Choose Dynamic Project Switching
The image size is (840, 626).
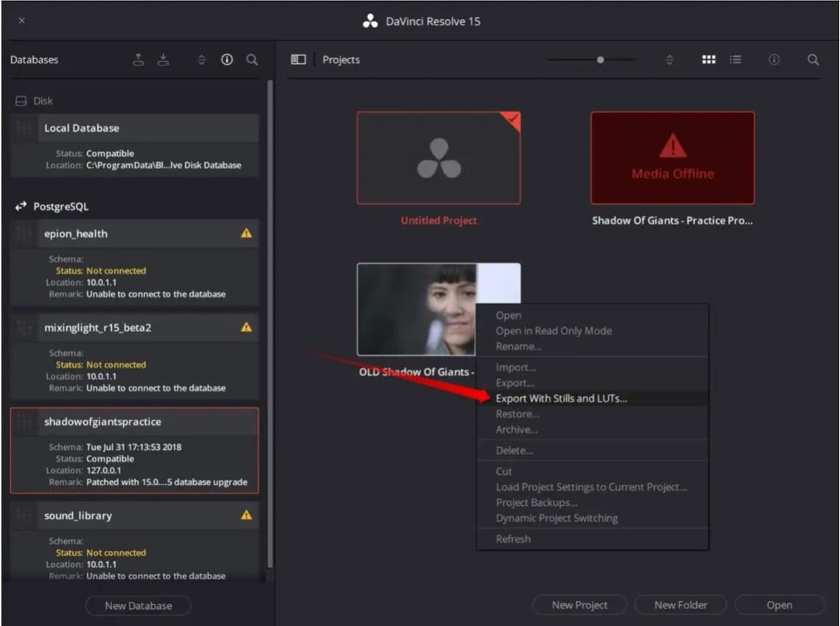coord(592,518)
